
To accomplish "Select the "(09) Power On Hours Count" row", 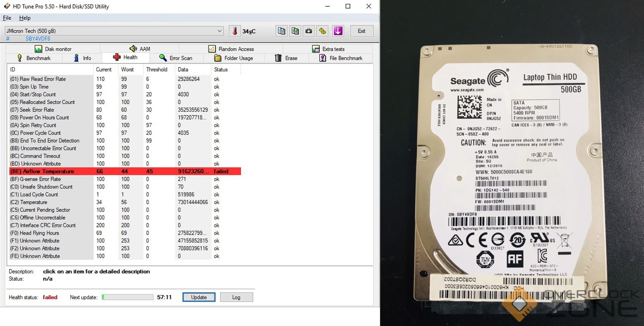I will click(125, 118).
